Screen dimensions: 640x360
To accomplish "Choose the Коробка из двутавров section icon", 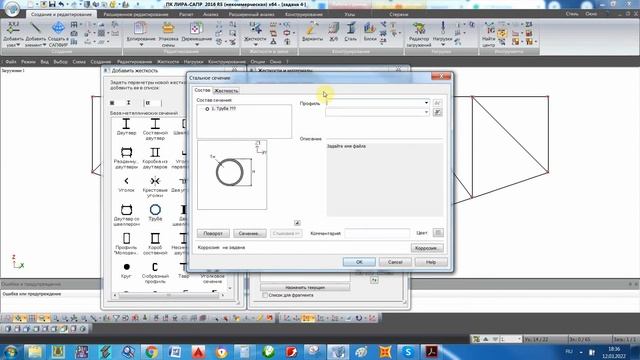I will [155, 153].
